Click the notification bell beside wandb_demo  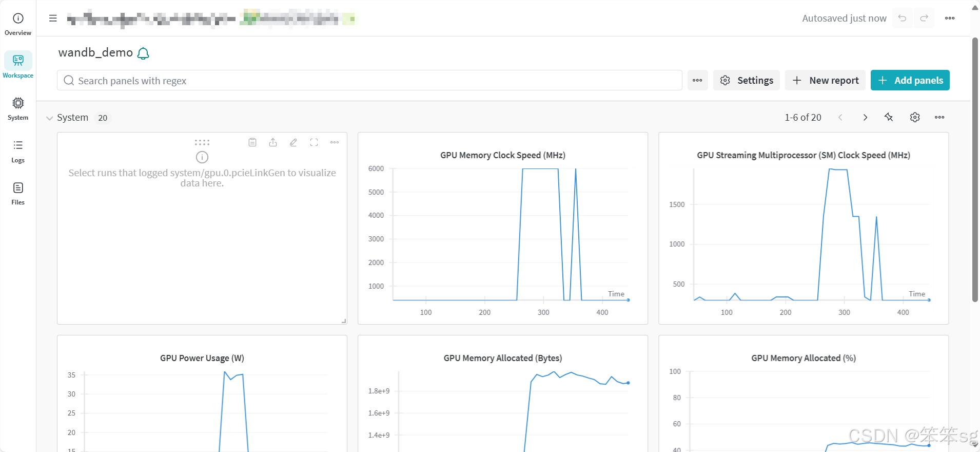[x=144, y=53]
